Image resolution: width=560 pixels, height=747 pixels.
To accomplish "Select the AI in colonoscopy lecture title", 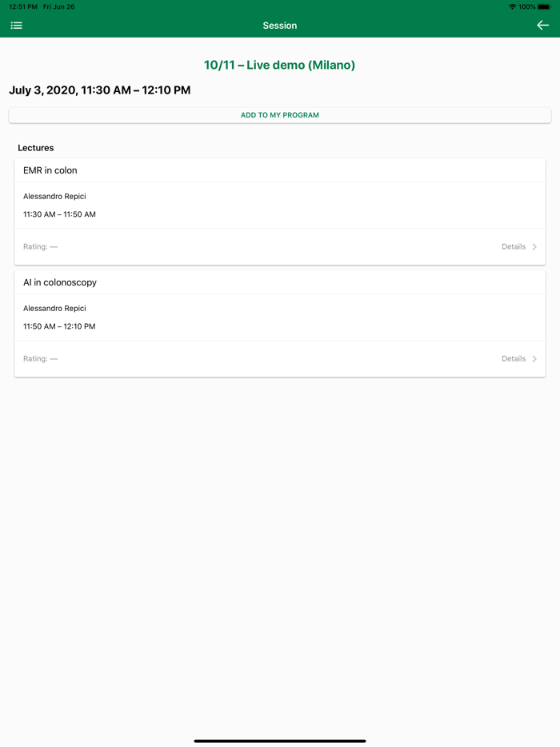I will [60, 282].
